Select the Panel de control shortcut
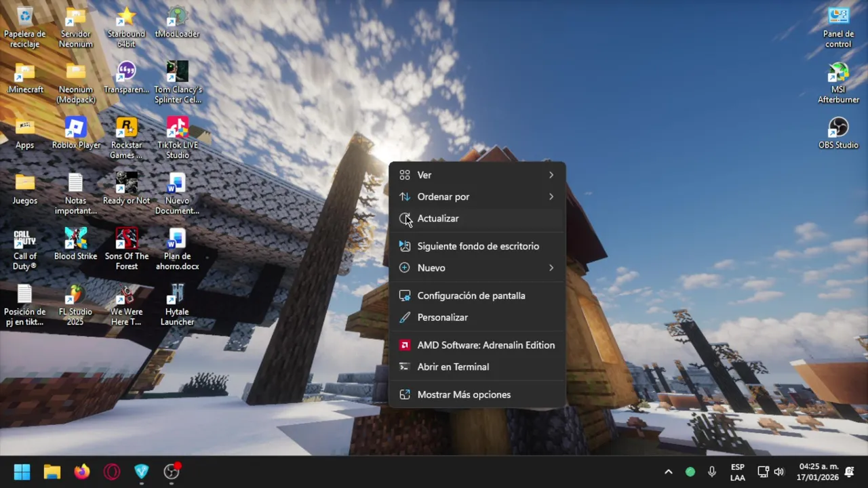 (x=838, y=27)
